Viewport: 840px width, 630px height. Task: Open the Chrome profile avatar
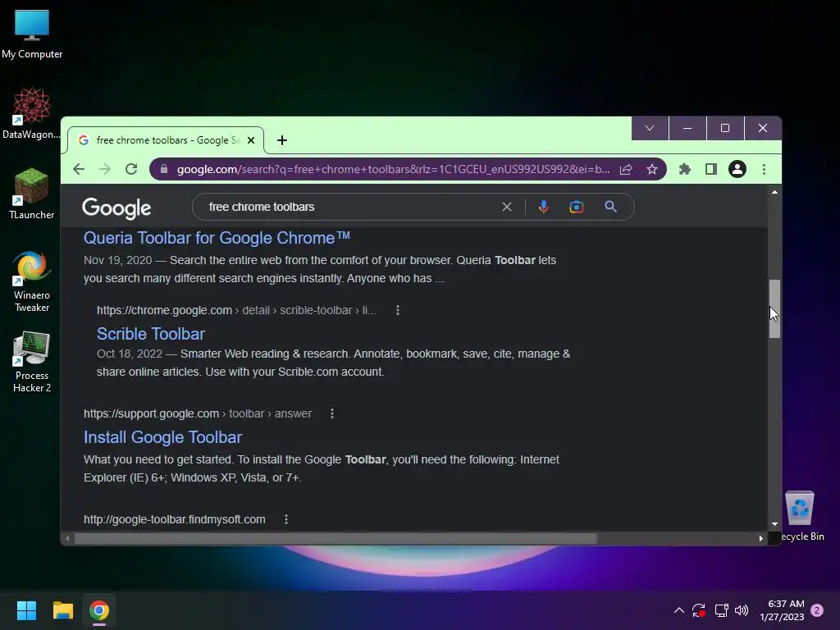tap(737, 169)
